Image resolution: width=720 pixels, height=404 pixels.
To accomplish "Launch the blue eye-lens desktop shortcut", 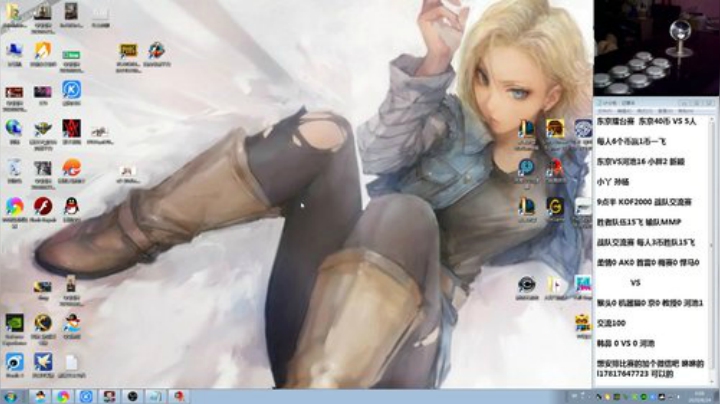I will click(14, 362).
